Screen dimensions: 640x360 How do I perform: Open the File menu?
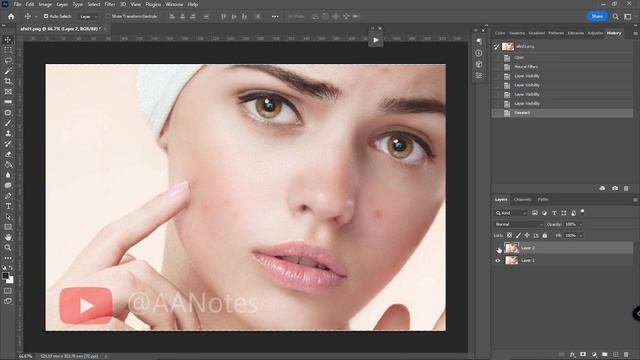coord(17,4)
